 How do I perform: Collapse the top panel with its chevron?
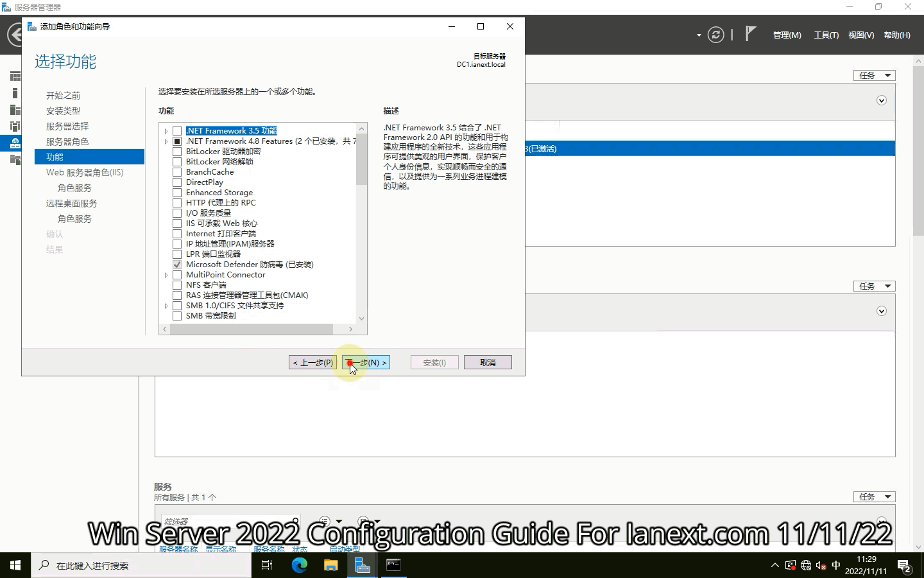[882, 100]
